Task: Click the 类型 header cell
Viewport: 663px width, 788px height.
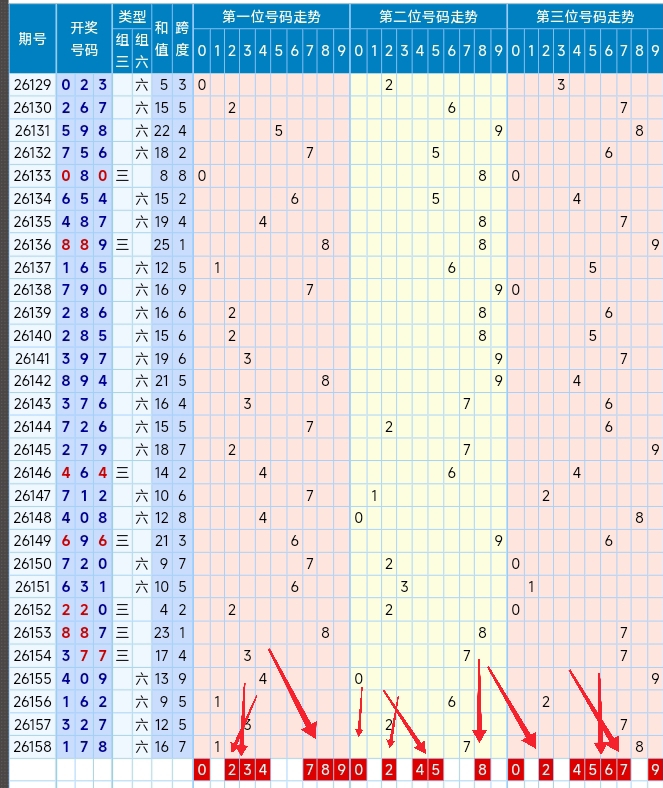Action: [132, 17]
